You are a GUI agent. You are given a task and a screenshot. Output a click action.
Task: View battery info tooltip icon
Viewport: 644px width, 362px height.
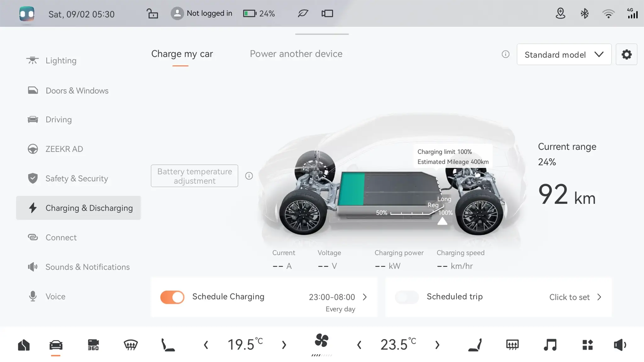249,175
